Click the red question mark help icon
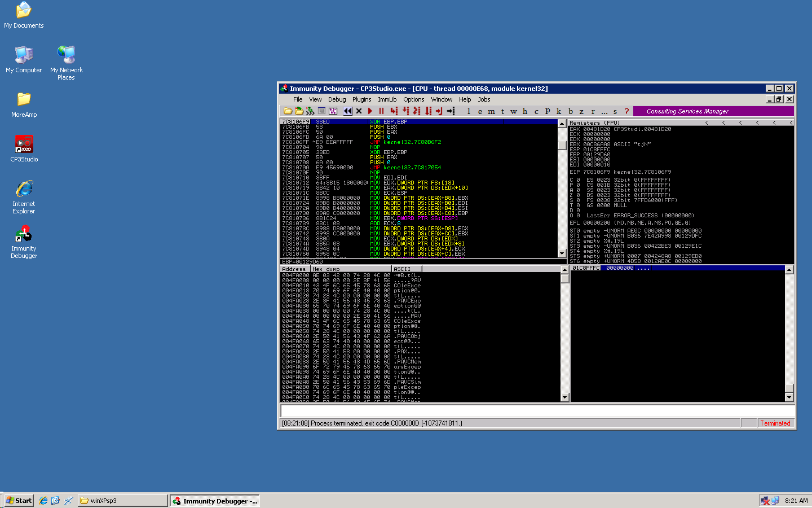Viewport: 812px width, 508px height. tap(626, 111)
